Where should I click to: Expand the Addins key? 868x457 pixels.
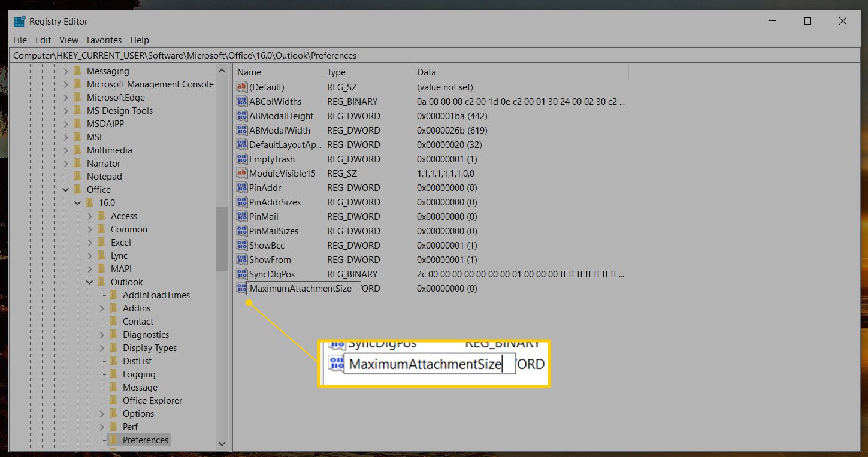click(102, 308)
